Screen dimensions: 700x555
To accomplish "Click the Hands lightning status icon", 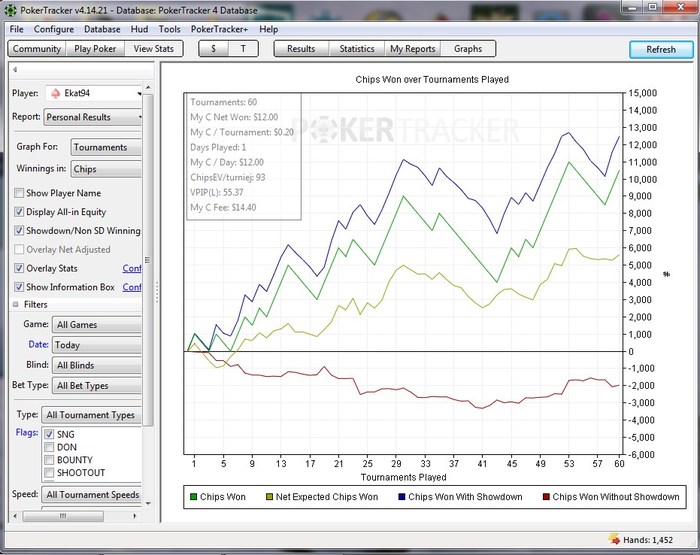I will [614, 539].
